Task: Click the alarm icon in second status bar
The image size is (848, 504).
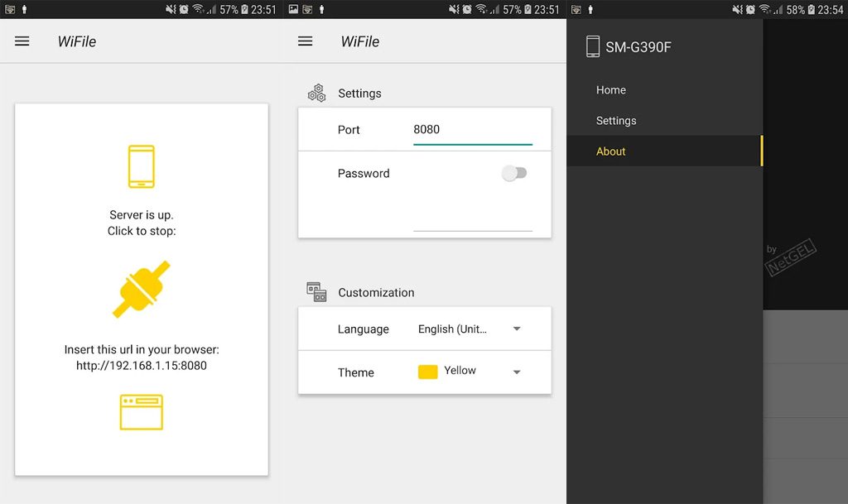Action: point(467,9)
